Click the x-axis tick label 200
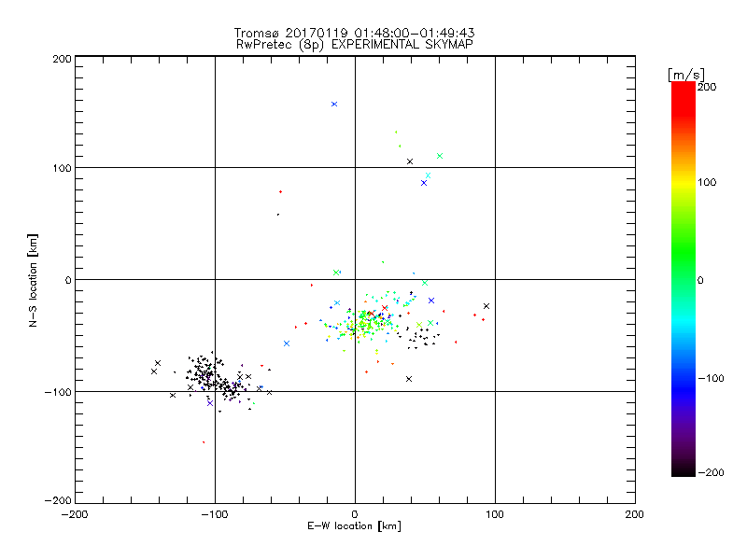This screenshot has height=560, width=747. click(x=635, y=515)
